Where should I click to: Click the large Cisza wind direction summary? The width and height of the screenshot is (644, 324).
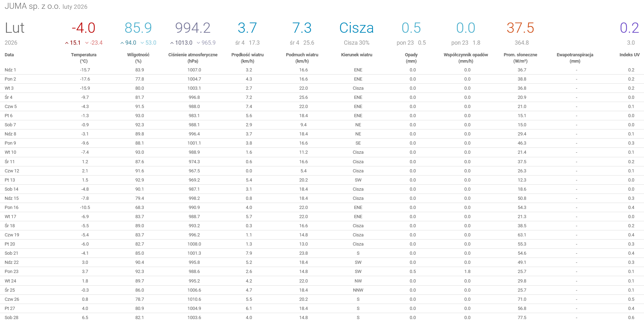[356, 28]
